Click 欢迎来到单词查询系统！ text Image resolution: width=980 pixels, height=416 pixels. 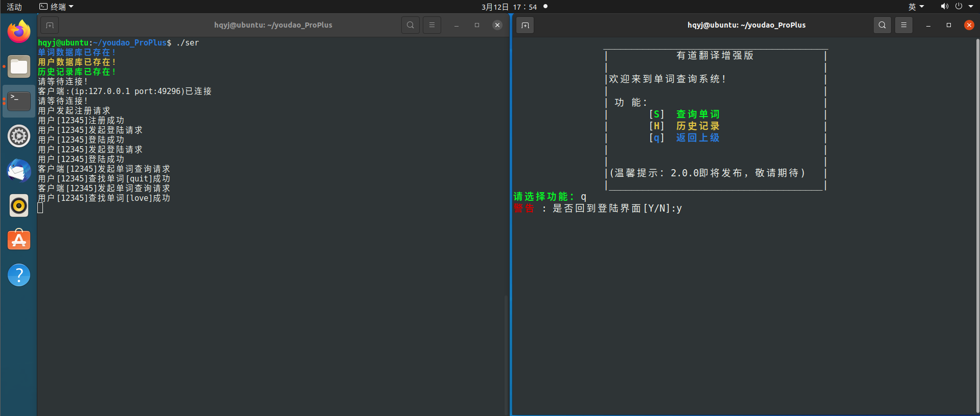click(668, 79)
